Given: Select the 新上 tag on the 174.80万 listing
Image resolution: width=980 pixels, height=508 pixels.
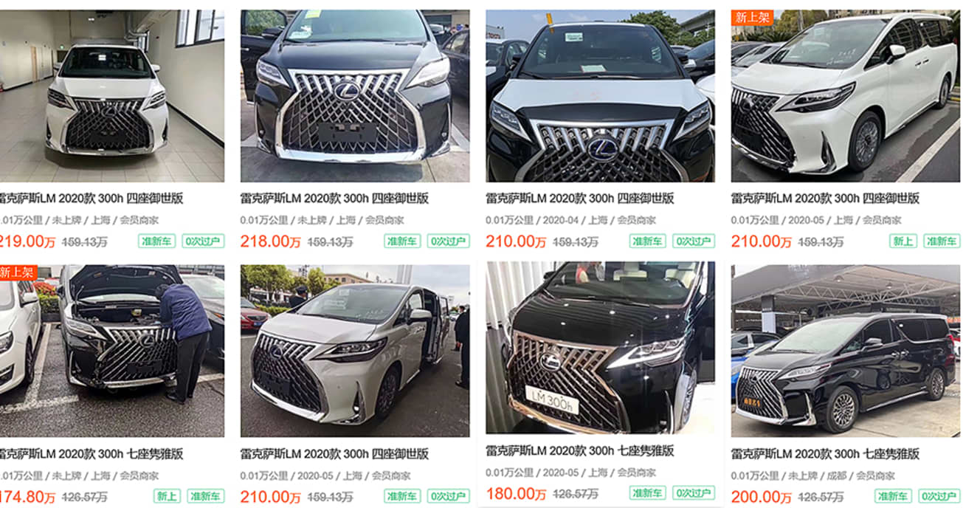Looking at the screenshot, I should [x=167, y=496].
